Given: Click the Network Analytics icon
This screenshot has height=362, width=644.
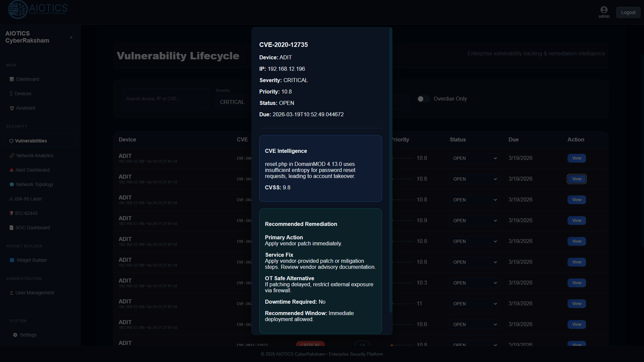Looking at the screenshot, I should click(12, 156).
